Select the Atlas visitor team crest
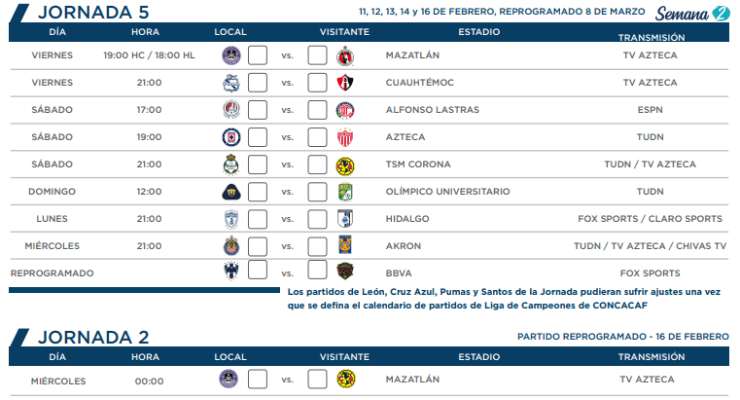Screen dimensions: 740x400 click(x=345, y=83)
